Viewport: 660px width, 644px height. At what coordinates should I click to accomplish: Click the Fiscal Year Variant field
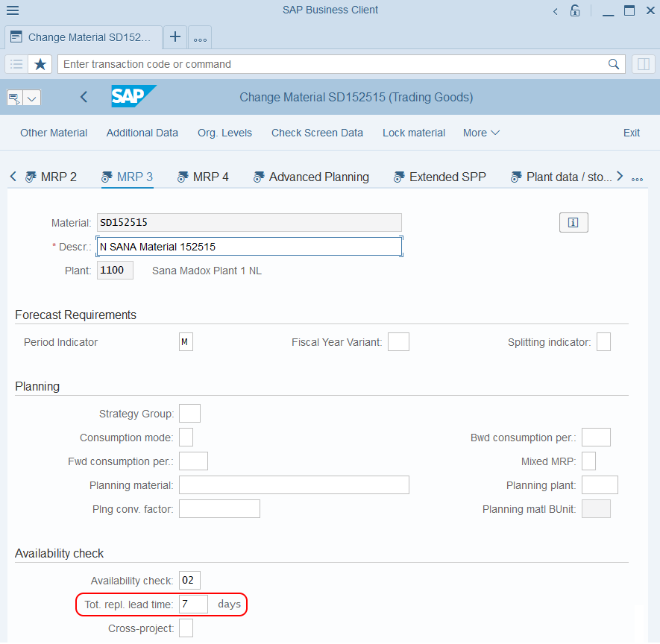[x=398, y=342]
